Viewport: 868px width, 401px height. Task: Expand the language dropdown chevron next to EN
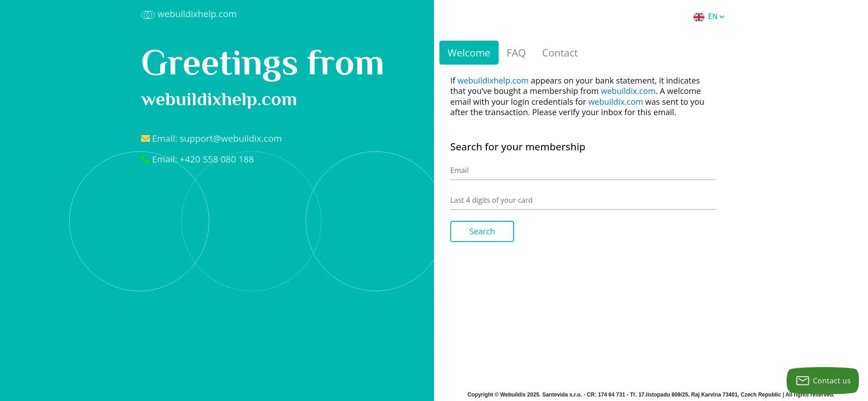pos(722,17)
